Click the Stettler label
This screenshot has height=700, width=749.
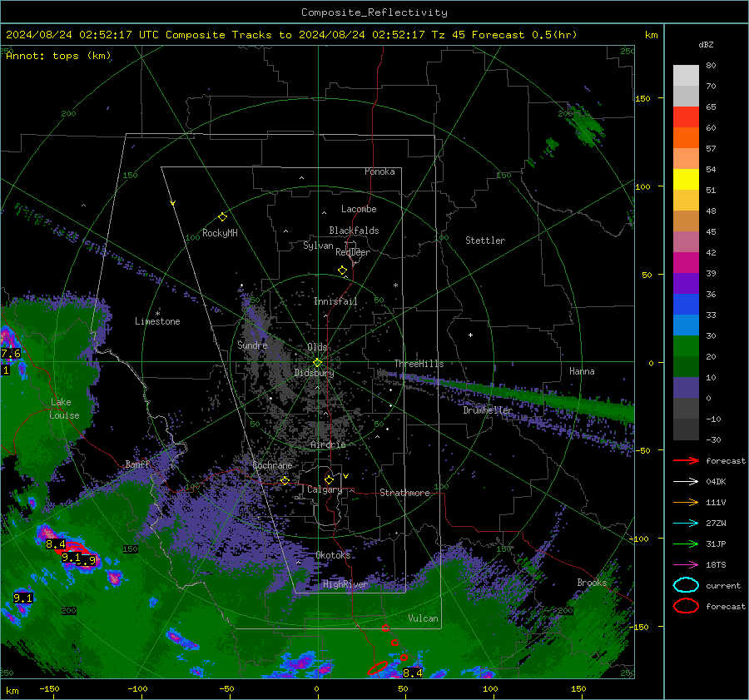485,241
